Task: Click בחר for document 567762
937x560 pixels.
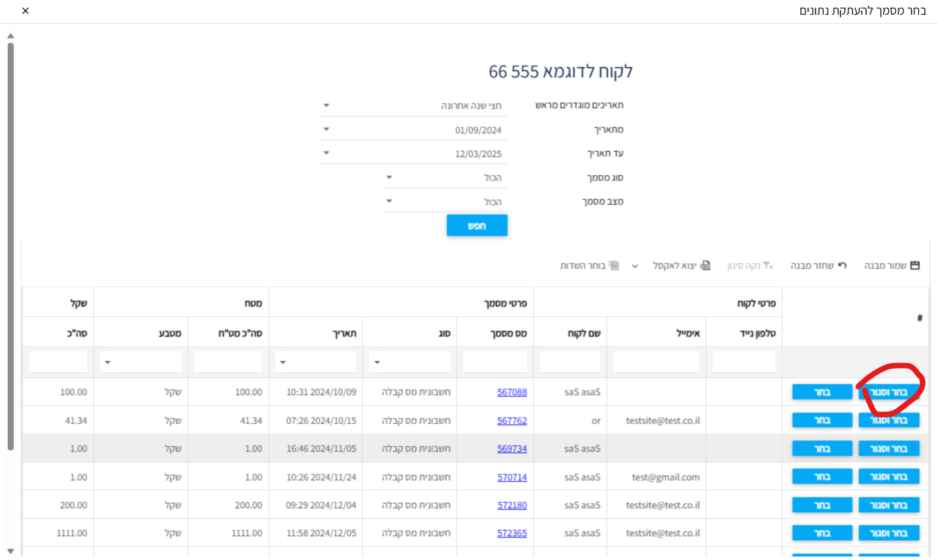Action: coord(822,420)
